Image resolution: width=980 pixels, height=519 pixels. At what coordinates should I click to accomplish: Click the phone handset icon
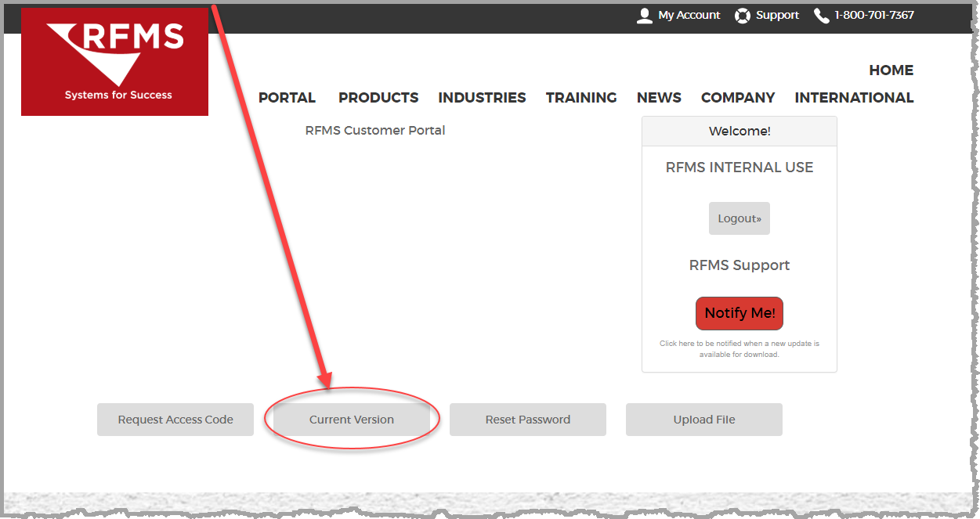coord(822,16)
